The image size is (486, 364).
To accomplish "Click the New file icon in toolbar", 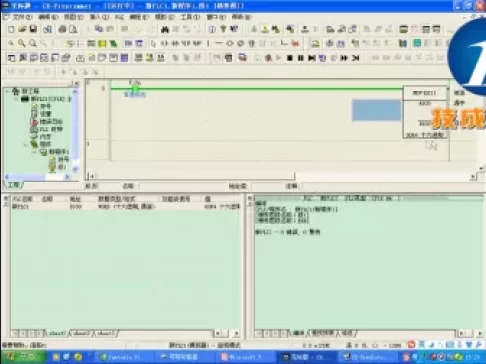I will (11, 29).
